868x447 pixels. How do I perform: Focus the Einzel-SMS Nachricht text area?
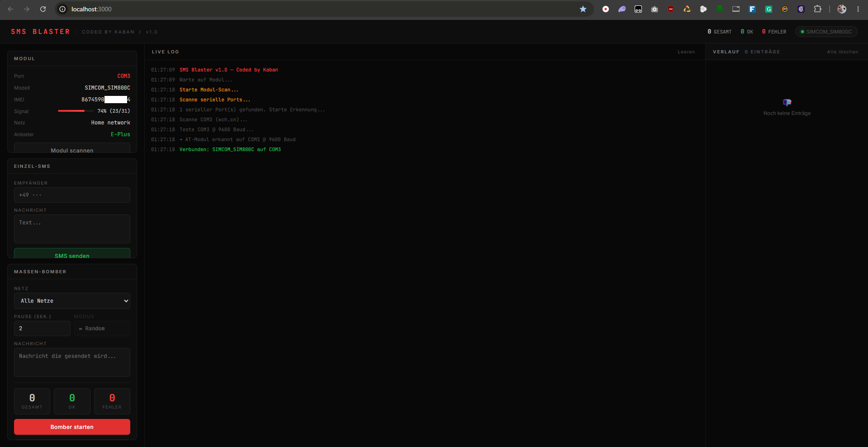click(72, 229)
